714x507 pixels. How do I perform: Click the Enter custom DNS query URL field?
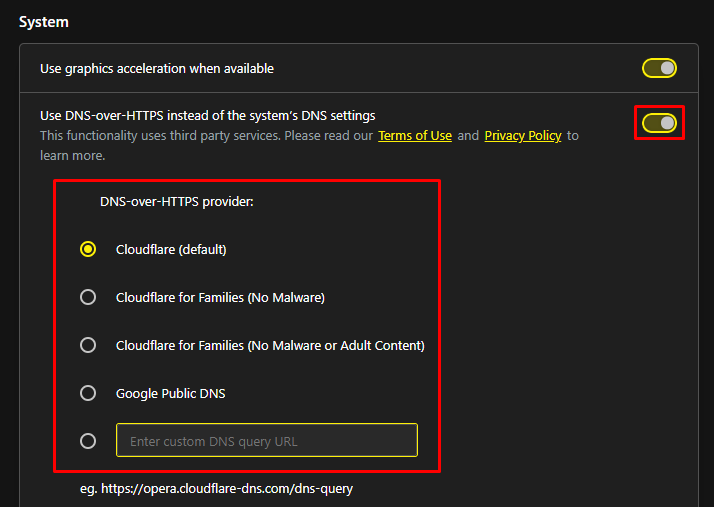(267, 440)
